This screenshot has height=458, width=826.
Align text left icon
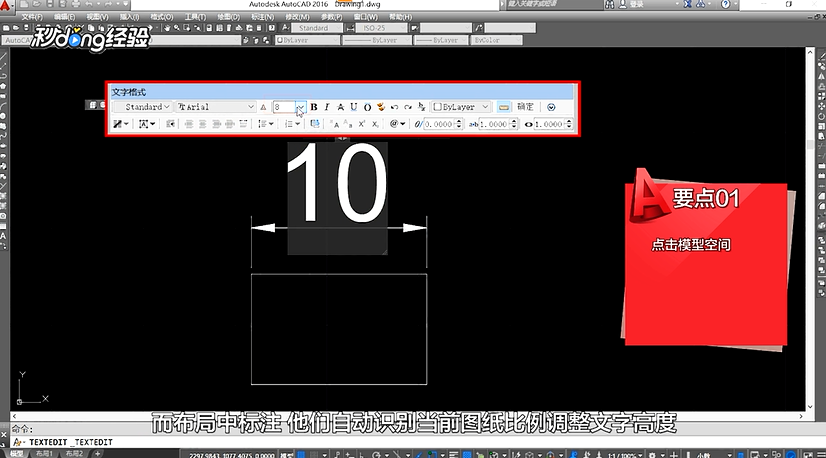[x=189, y=124]
